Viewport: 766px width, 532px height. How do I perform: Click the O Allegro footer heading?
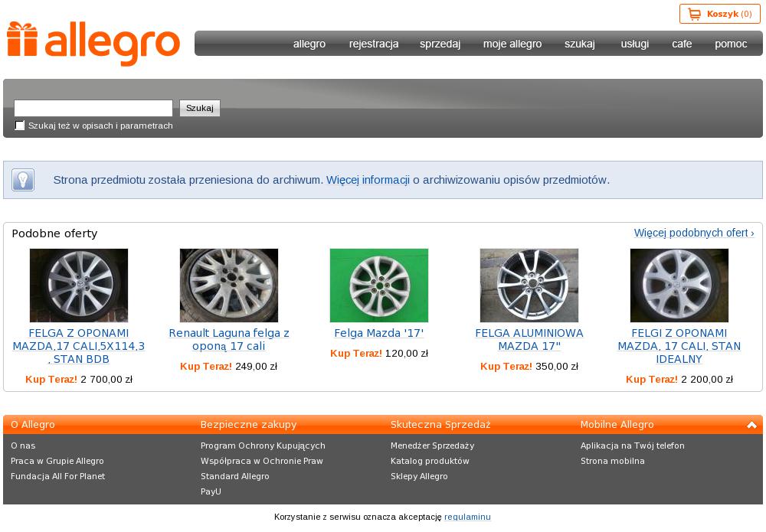pos(33,425)
